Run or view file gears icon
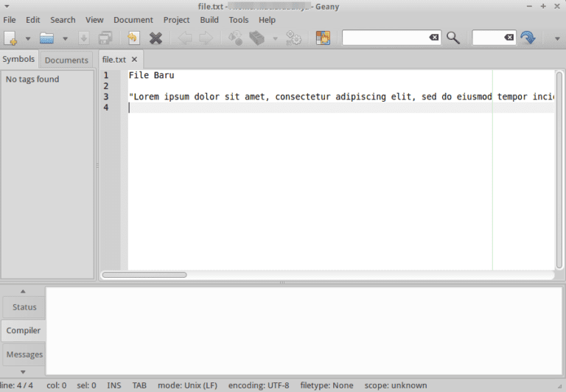This screenshot has width=566, height=392. (x=293, y=38)
